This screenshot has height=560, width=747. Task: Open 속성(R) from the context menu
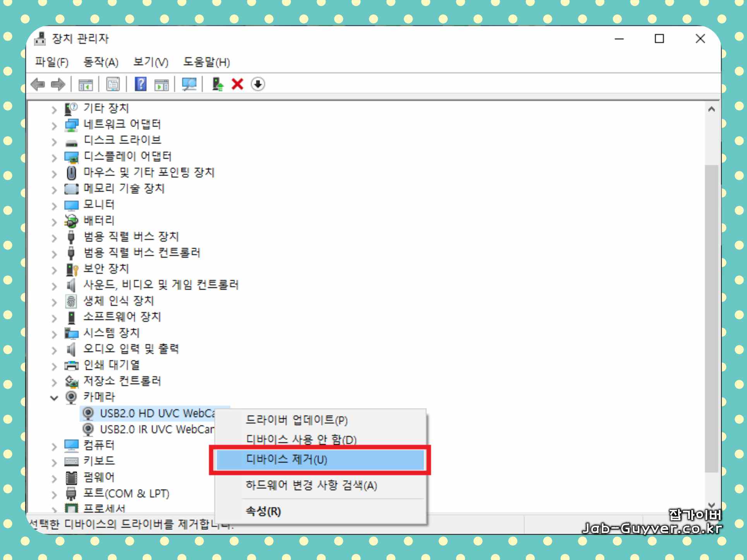(x=263, y=511)
